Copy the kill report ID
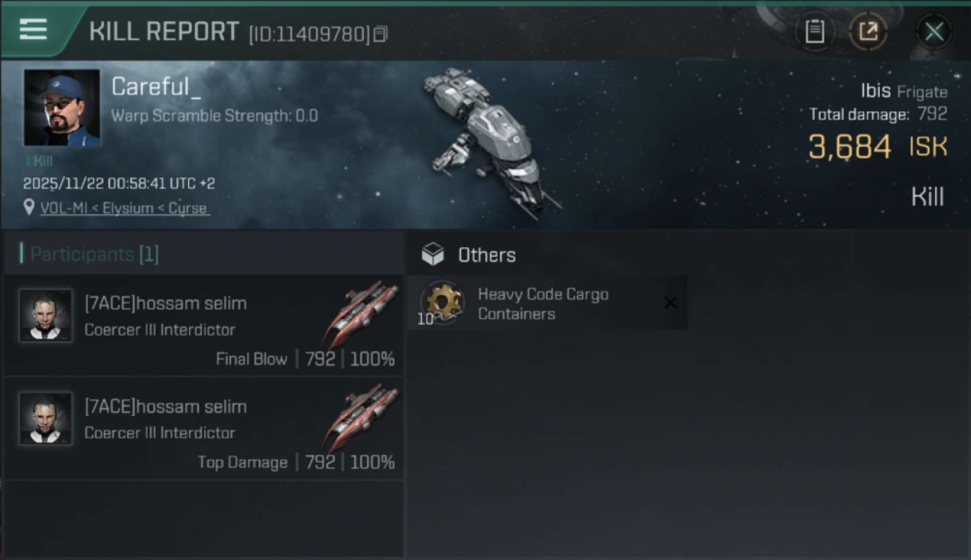The height and width of the screenshot is (560, 971). click(x=381, y=34)
